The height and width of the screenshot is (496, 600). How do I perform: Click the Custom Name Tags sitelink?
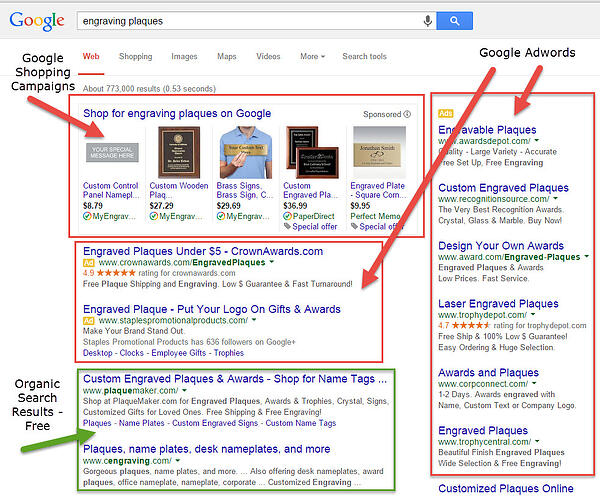(x=301, y=423)
